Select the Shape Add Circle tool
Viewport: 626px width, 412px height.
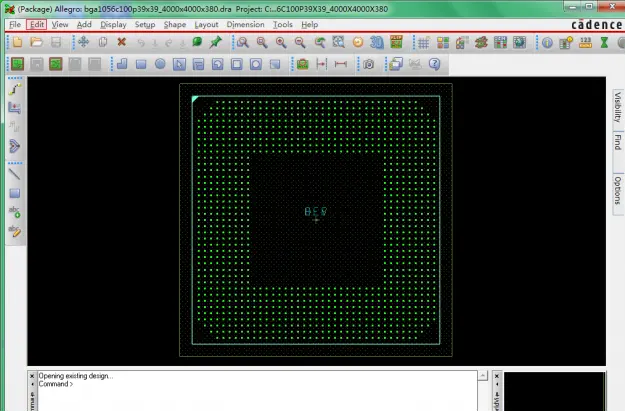(160, 64)
